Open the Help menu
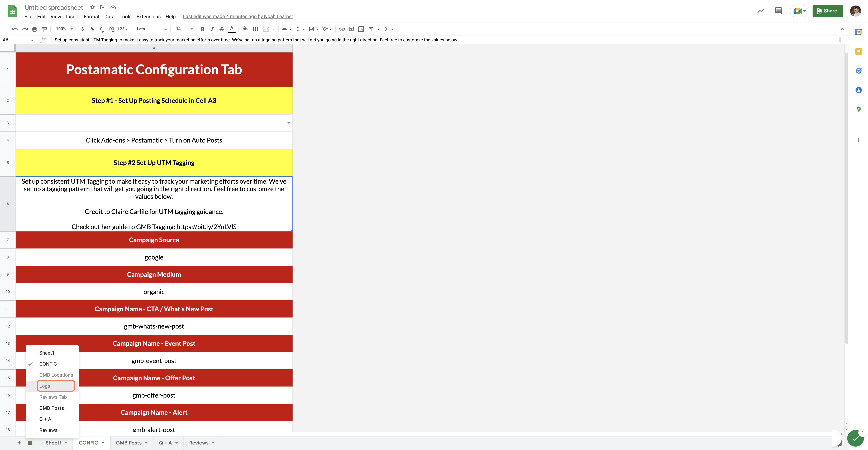Viewport: 868px width, 450px height. tap(170, 17)
